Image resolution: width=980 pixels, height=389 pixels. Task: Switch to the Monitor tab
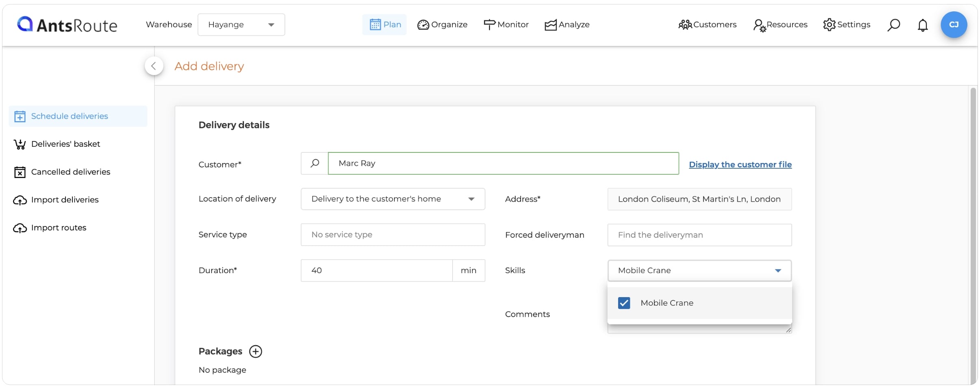(x=506, y=24)
